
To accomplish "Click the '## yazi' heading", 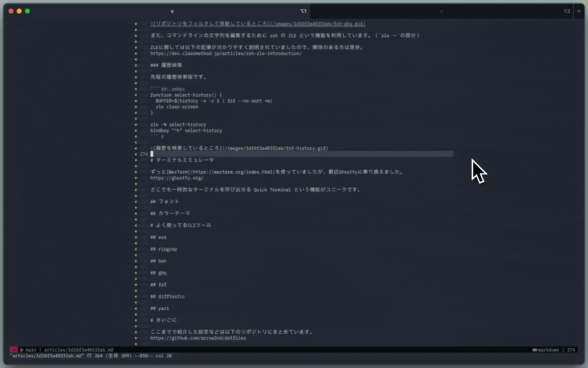I will [160, 309].
